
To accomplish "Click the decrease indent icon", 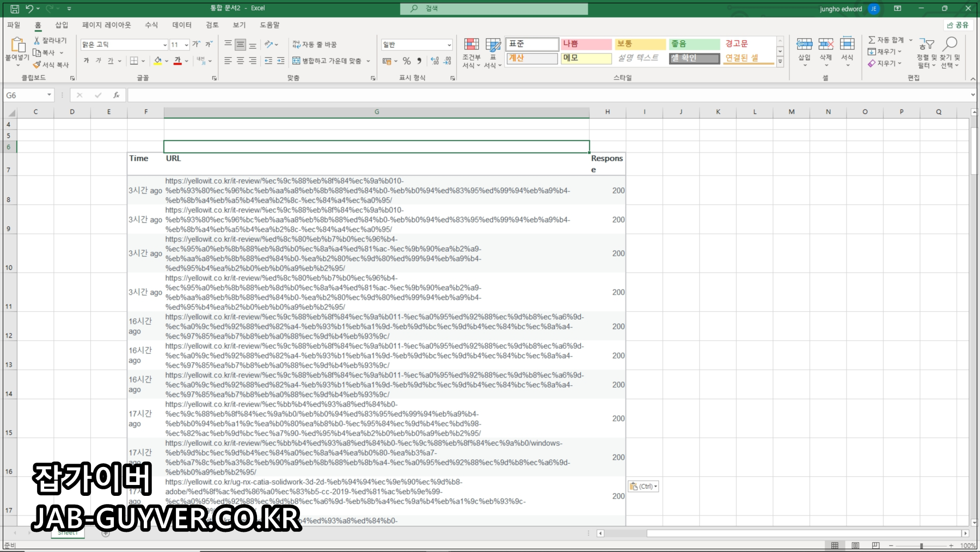I will 268,60.
